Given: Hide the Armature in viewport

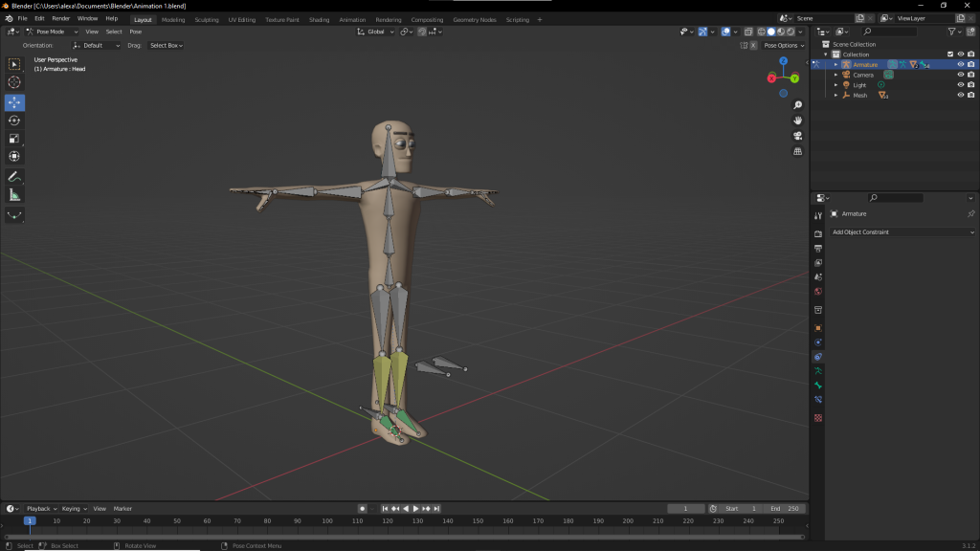Looking at the screenshot, I should (960, 65).
